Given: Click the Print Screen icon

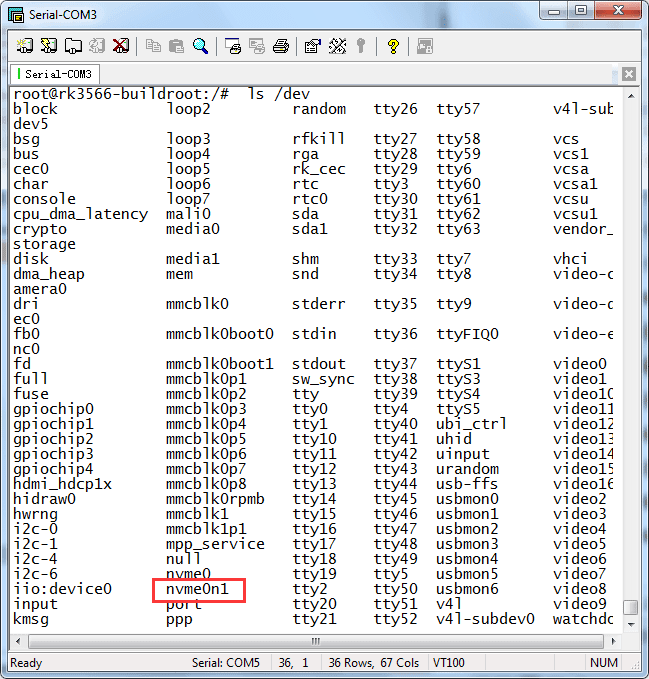Looking at the screenshot, I should [233, 46].
